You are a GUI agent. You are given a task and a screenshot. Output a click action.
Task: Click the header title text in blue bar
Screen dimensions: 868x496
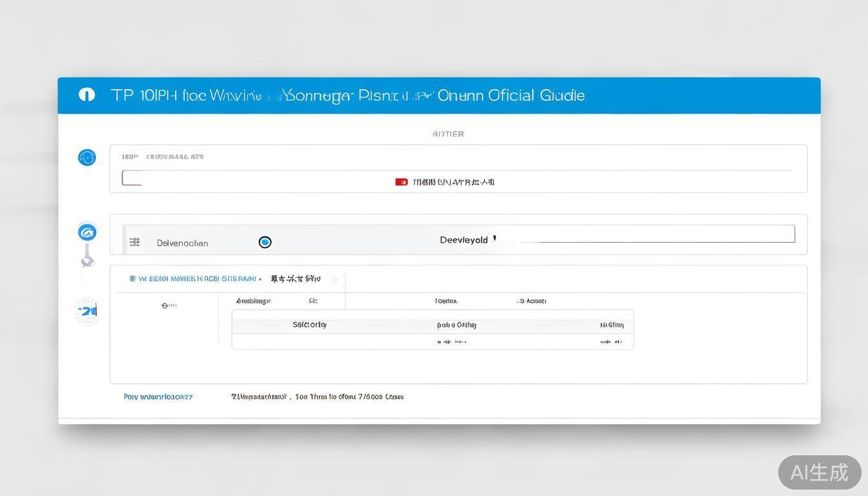pos(347,96)
